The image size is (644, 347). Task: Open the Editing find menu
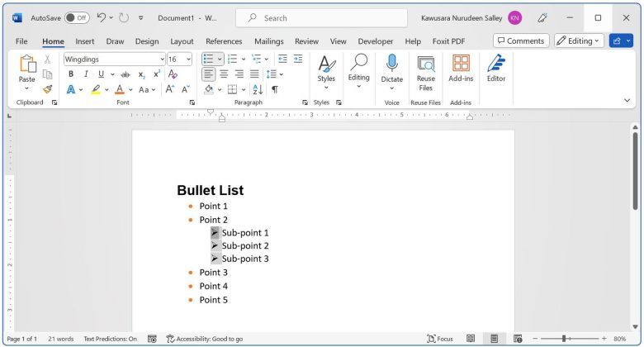359,71
